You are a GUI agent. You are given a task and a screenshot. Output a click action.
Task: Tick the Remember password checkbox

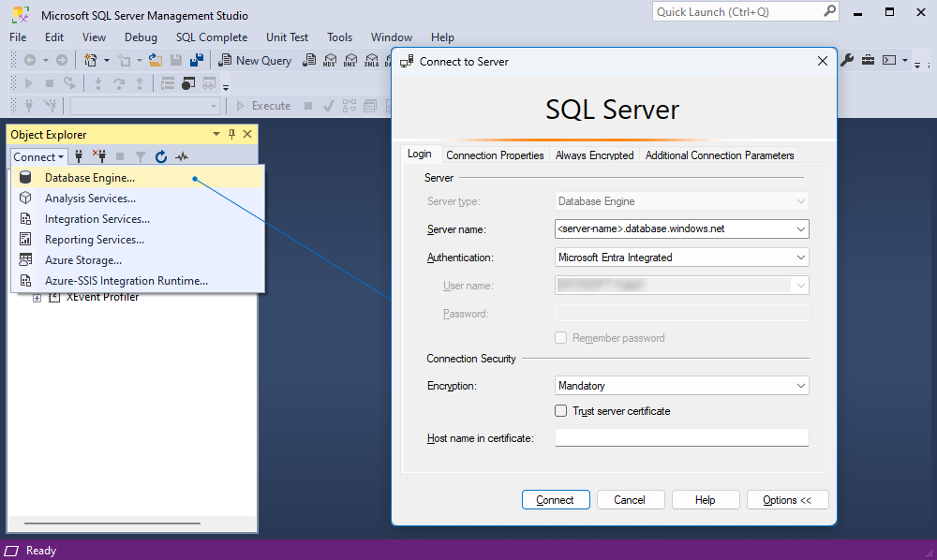coord(560,338)
